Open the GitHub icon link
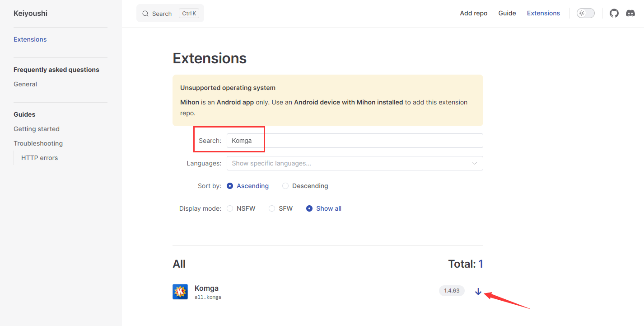 click(x=614, y=14)
